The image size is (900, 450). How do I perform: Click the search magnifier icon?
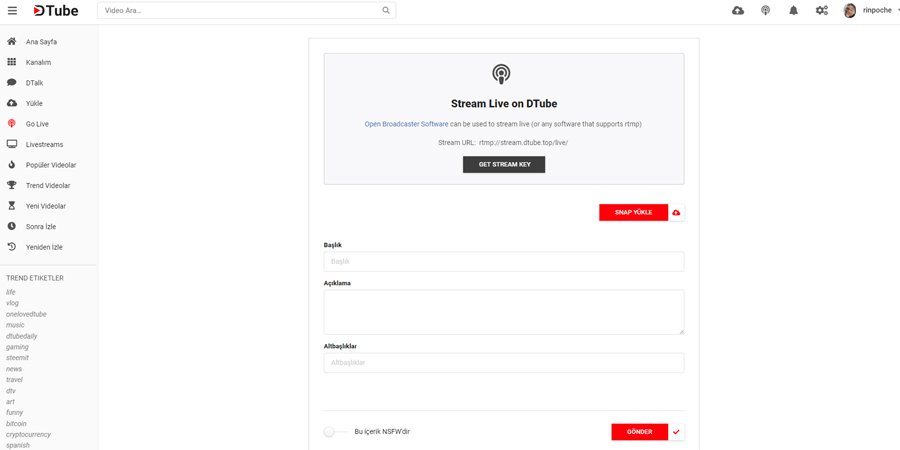386,10
